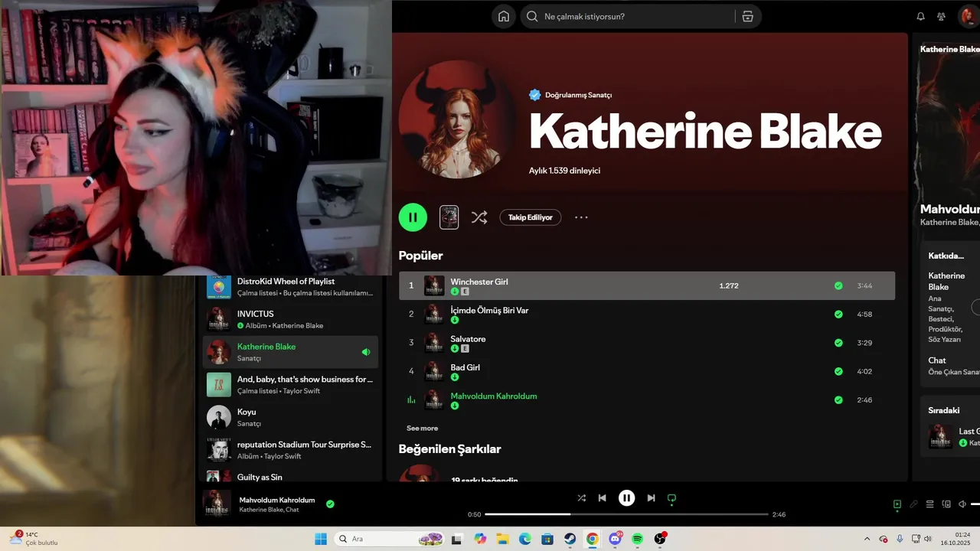
Task: Show hidden system tray icons chevron
Action: click(867, 539)
